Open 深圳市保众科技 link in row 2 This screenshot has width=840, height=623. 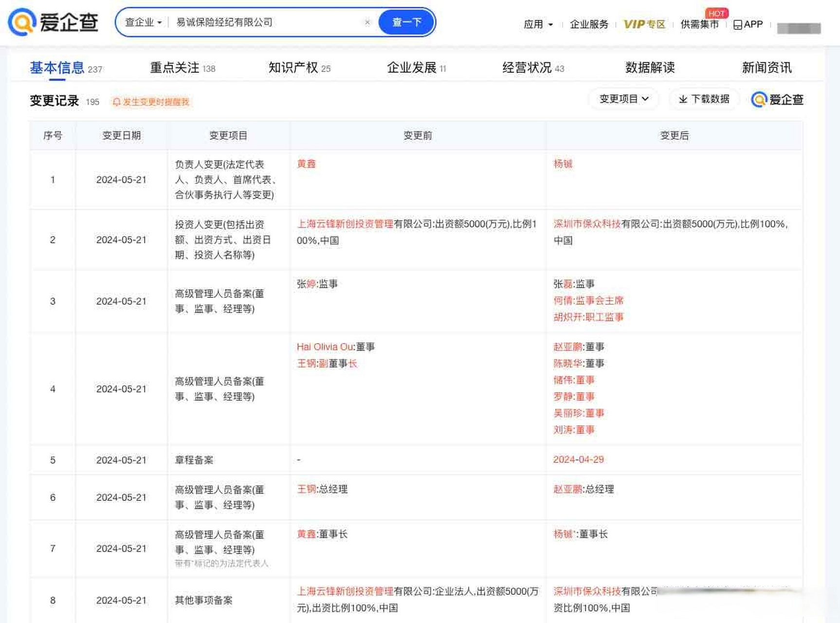[587, 224]
